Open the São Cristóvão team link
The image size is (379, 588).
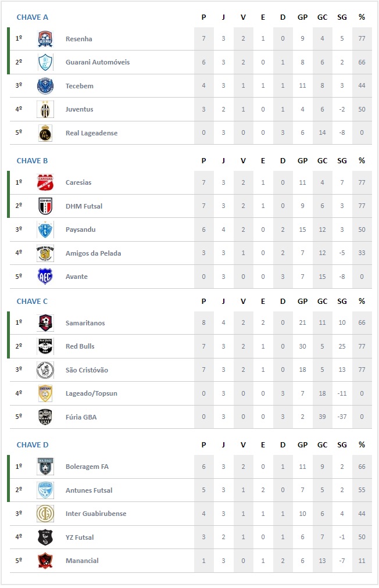(87, 370)
